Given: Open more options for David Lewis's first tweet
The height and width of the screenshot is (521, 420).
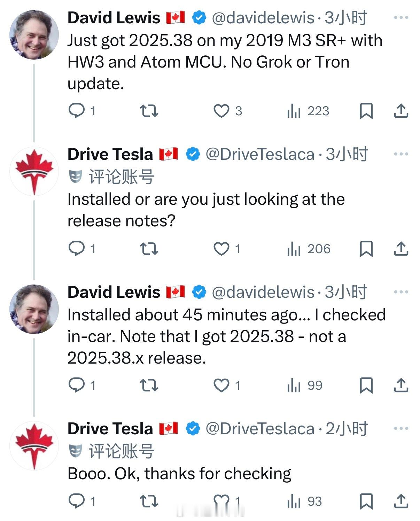Looking at the screenshot, I should click(401, 17).
